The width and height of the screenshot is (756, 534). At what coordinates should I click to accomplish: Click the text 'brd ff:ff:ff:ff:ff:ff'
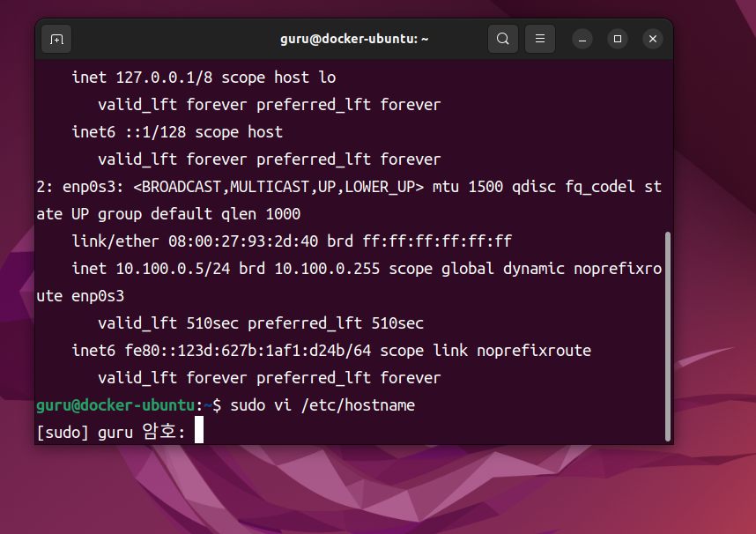point(419,241)
